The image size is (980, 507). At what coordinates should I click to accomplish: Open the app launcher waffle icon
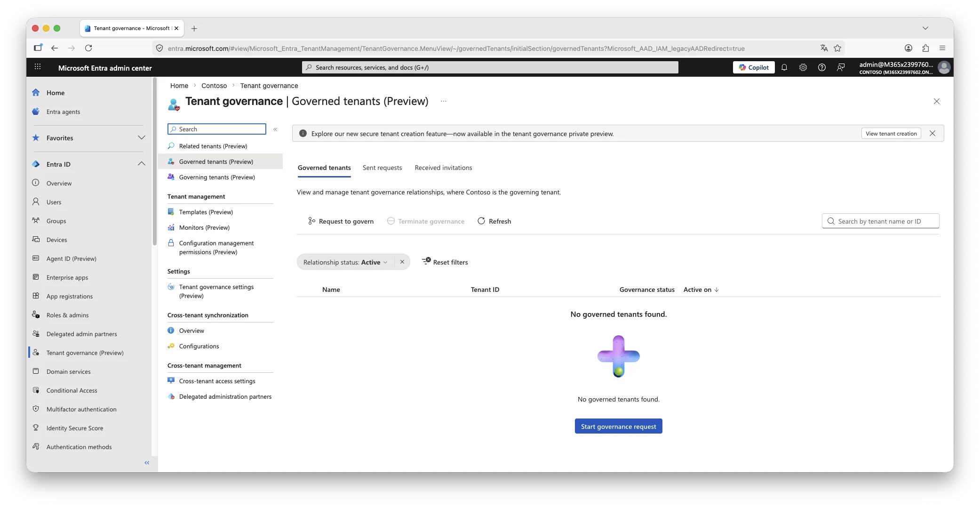coord(38,67)
